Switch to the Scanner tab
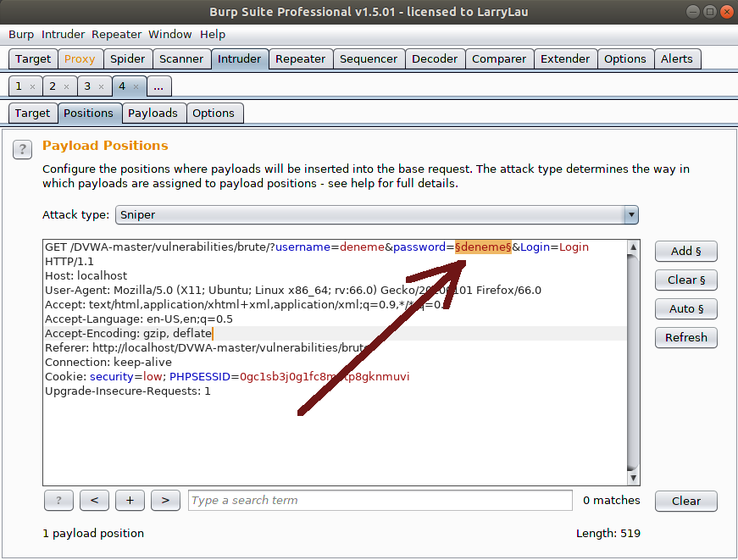The image size is (738, 560). (181, 58)
